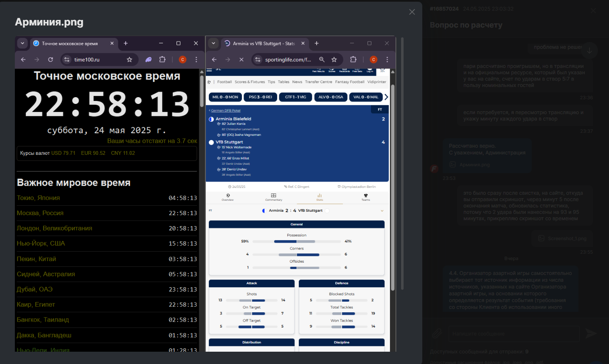Click the 'USD 79.71' currency rate
Viewport: 609px width, 364px height.
(63, 153)
